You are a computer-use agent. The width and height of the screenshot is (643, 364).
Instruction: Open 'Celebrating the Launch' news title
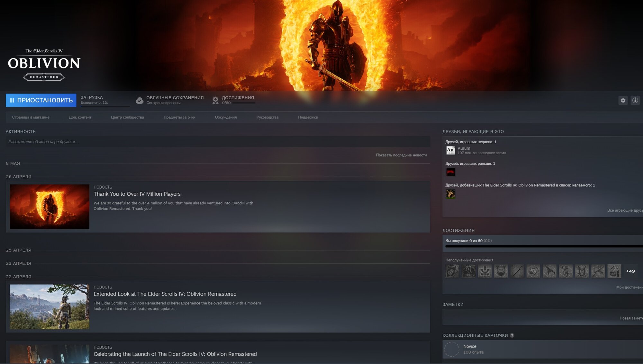[x=175, y=354]
